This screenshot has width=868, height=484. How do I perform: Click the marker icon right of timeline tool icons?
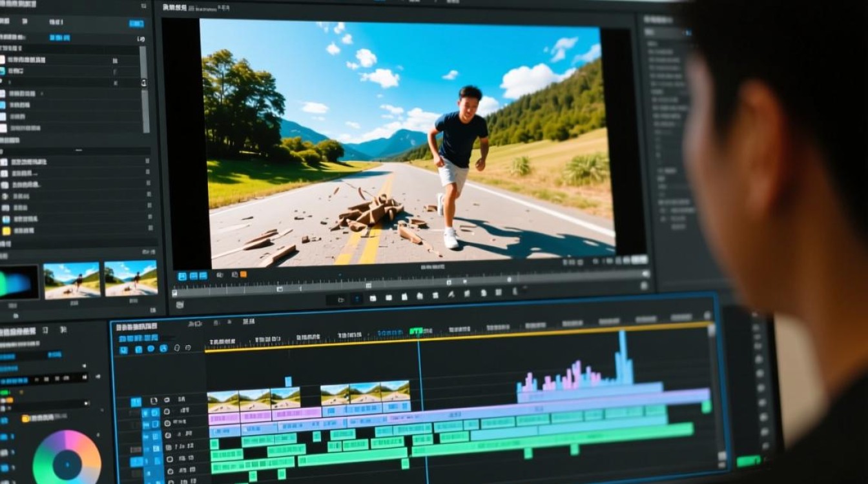(x=177, y=348)
